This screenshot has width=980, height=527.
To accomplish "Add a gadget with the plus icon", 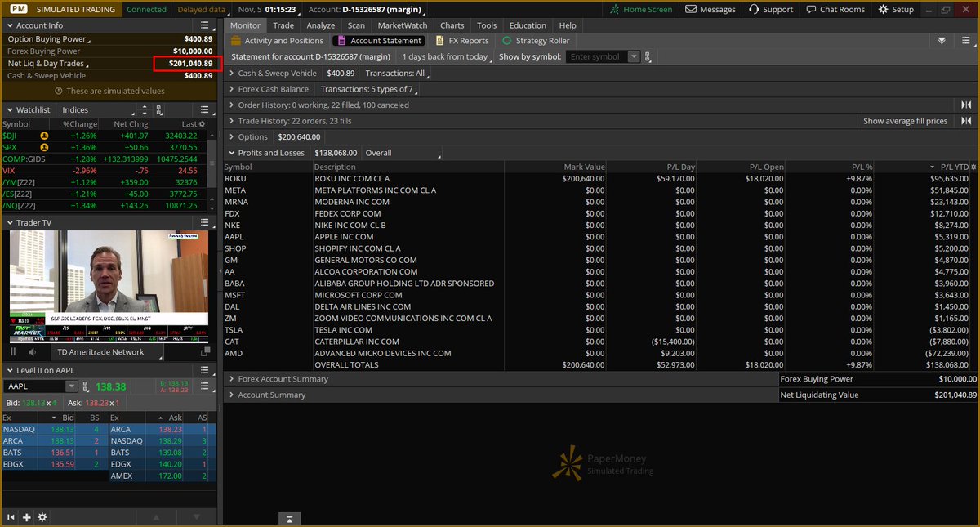I will click(x=27, y=517).
